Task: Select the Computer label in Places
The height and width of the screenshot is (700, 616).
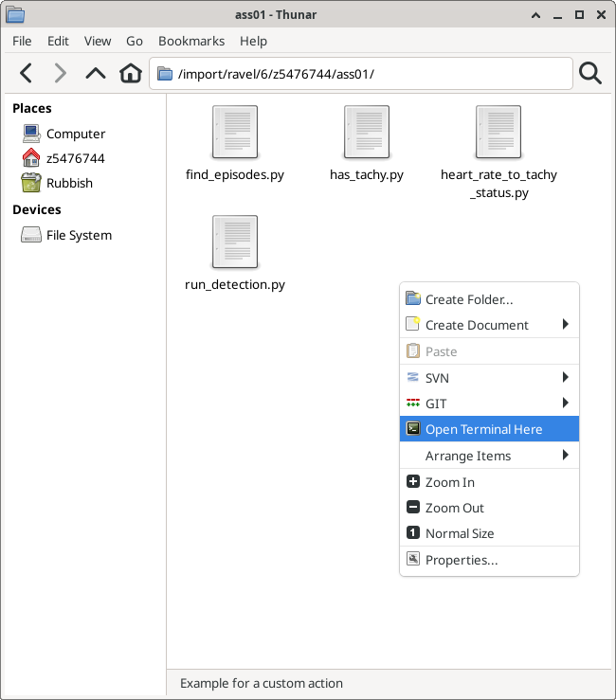Action: point(76,134)
